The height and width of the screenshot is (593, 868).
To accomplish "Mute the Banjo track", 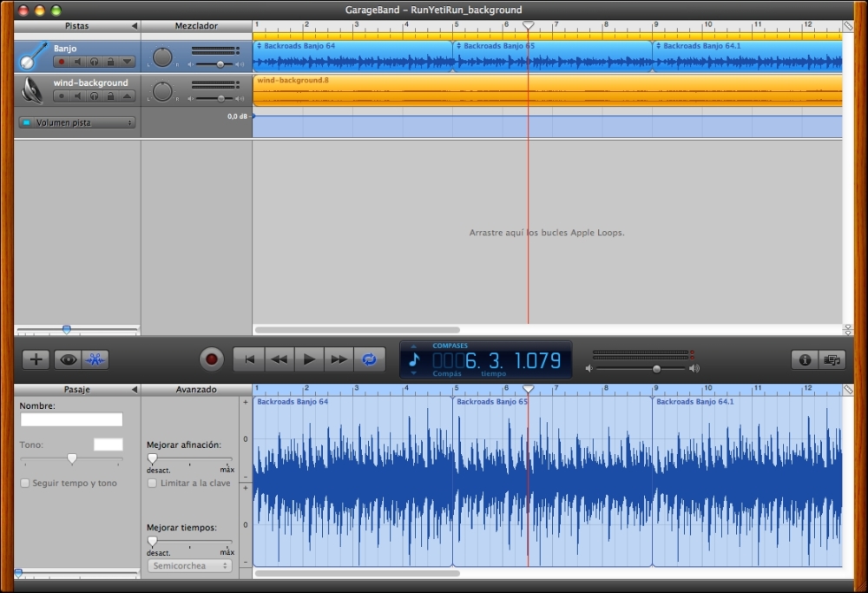I will click(78, 62).
